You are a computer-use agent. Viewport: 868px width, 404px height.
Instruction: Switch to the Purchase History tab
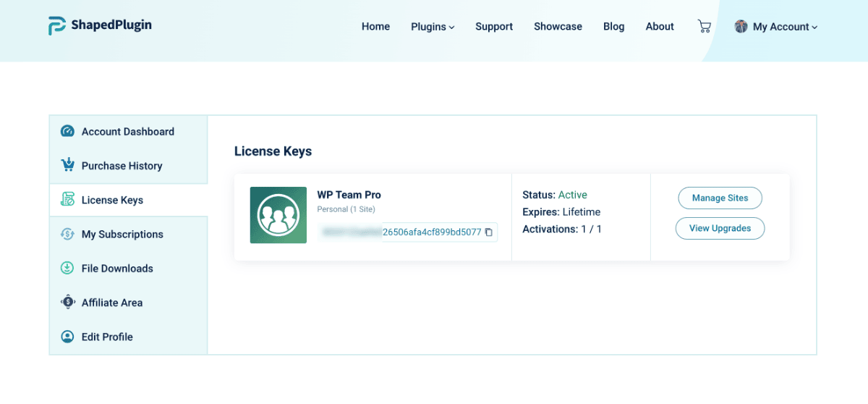129,166
